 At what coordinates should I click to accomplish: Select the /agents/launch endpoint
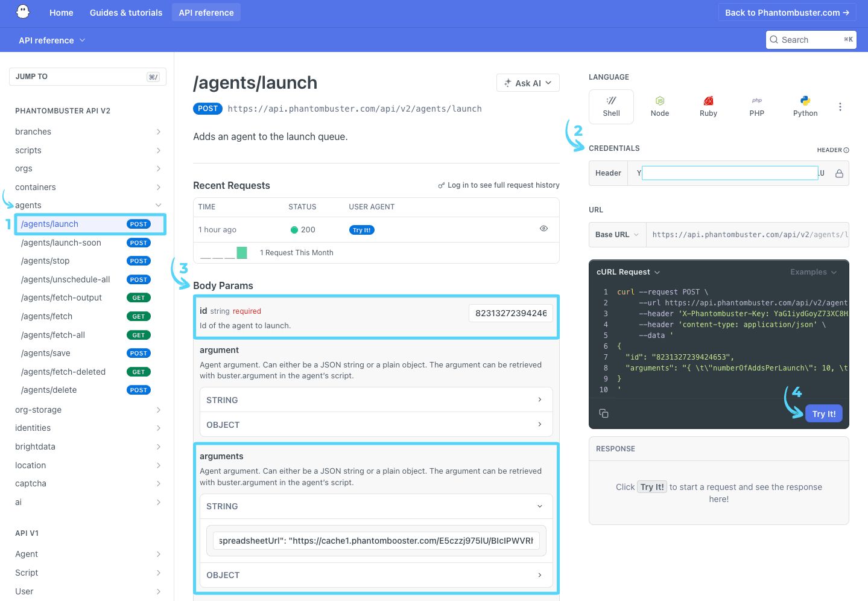[90, 224]
